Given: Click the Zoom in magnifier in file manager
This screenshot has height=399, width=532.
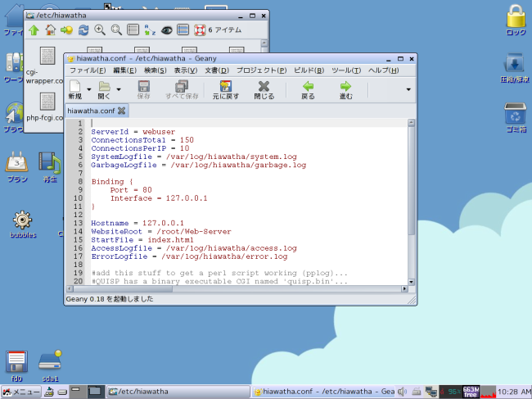Looking at the screenshot, I should point(100,30).
